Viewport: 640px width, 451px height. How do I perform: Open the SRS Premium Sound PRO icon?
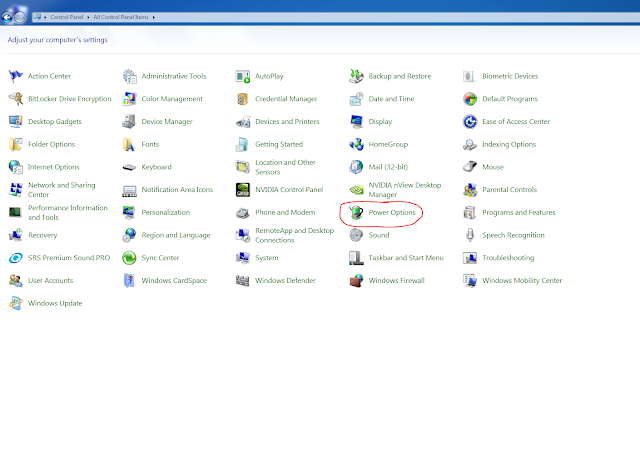coord(16,258)
